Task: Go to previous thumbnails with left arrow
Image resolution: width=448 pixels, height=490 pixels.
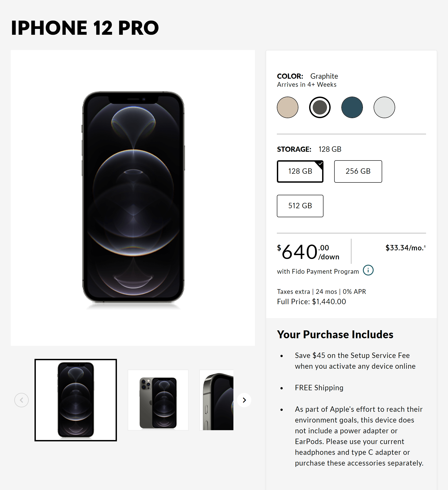Action: click(22, 400)
